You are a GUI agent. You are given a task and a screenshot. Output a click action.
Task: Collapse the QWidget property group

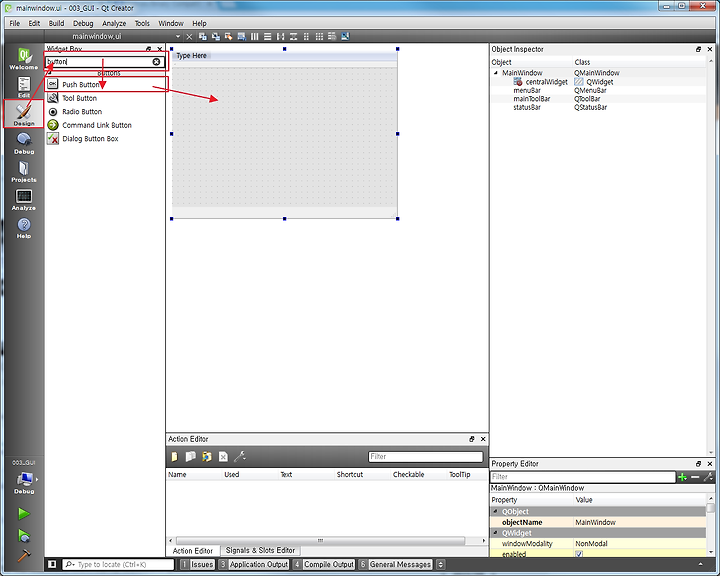tap(496, 533)
